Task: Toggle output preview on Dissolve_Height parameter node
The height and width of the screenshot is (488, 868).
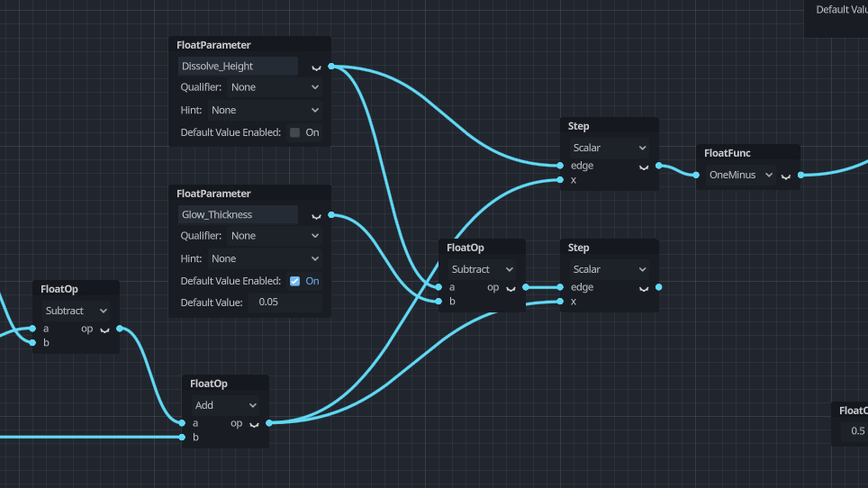Action: pyautogui.click(x=316, y=68)
